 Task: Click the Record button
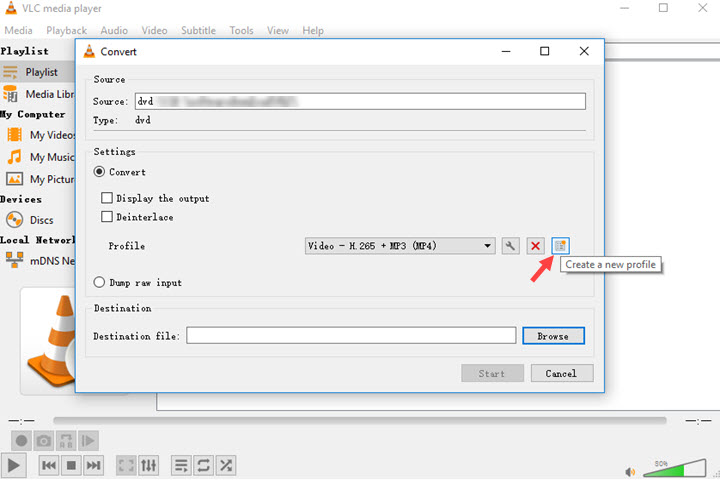(21, 441)
